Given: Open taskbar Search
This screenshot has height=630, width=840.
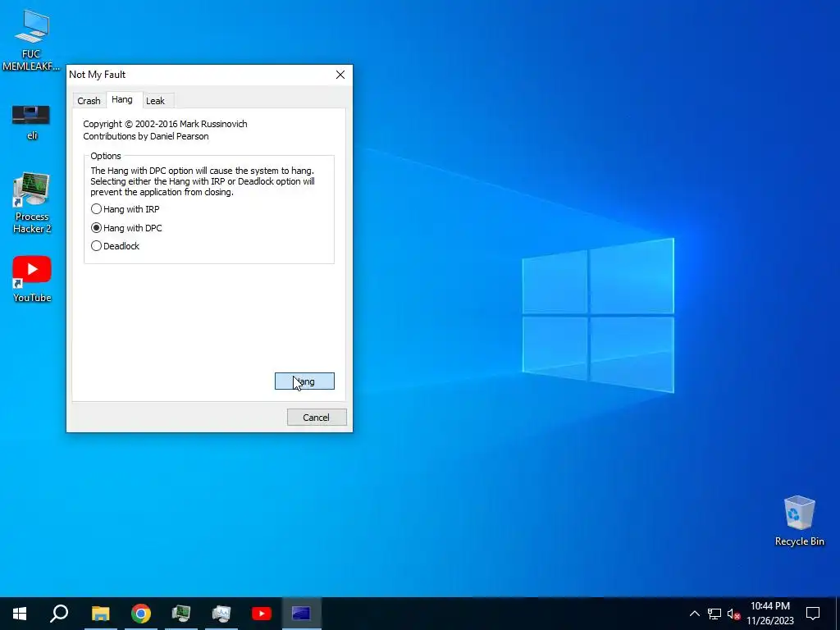Looking at the screenshot, I should (x=59, y=614).
